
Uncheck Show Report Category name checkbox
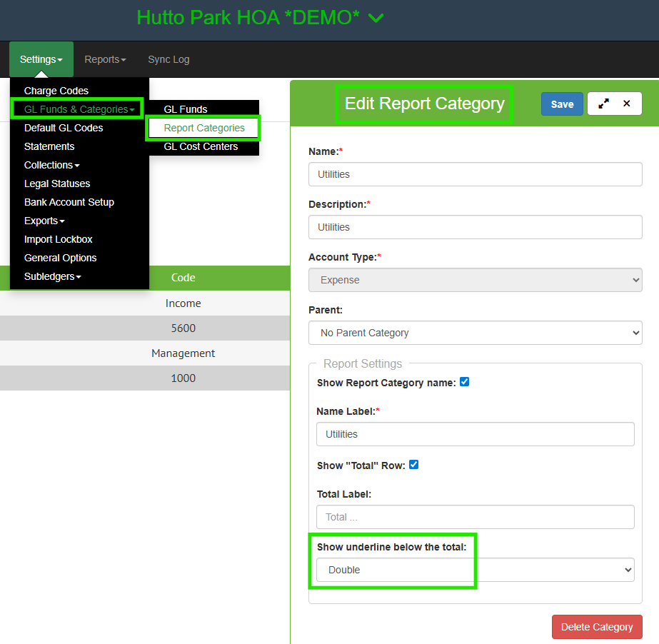point(465,382)
